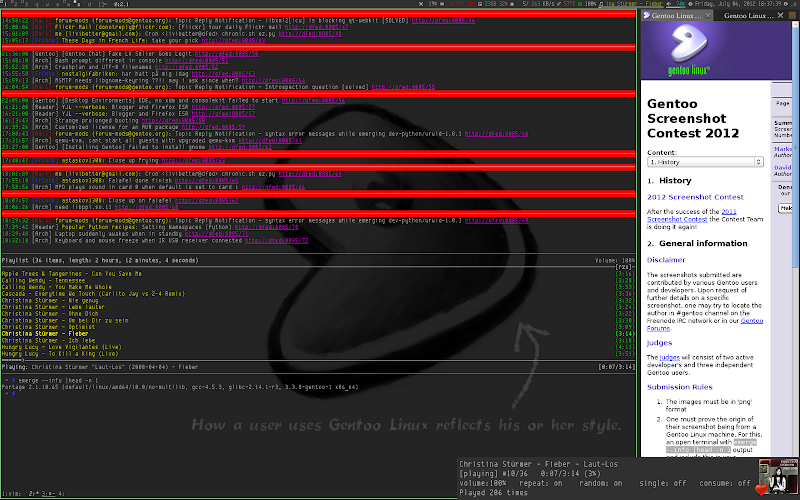Open the These Days in French Life link 8085/49
800x500 pixels.
coord(233,40)
